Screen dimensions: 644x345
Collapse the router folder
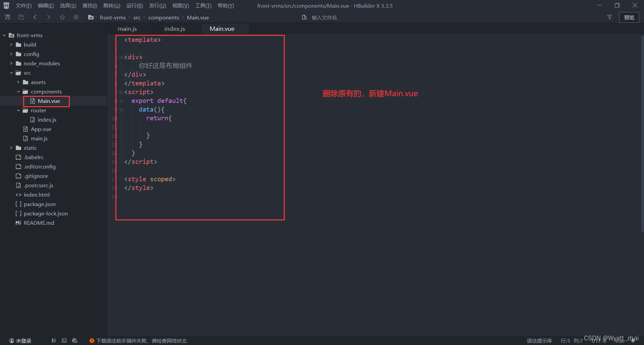click(x=18, y=110)
